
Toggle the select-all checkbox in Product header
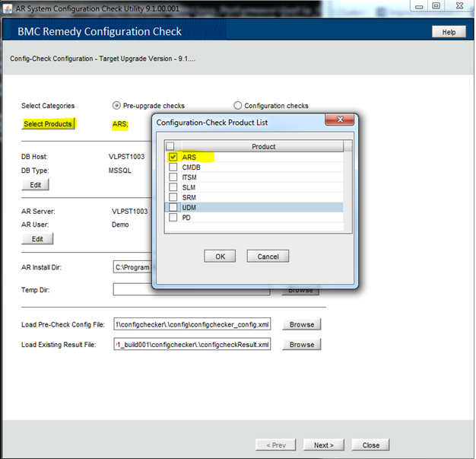(170, 146)
